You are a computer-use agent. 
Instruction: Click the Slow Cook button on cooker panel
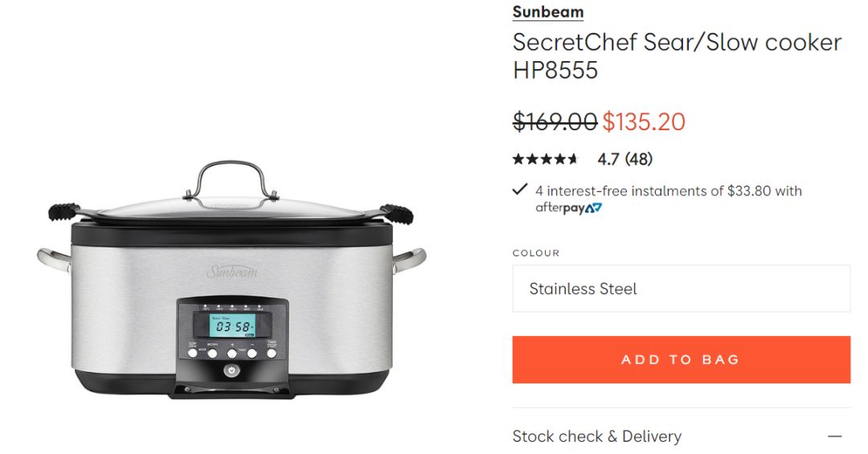pos(192,353)
